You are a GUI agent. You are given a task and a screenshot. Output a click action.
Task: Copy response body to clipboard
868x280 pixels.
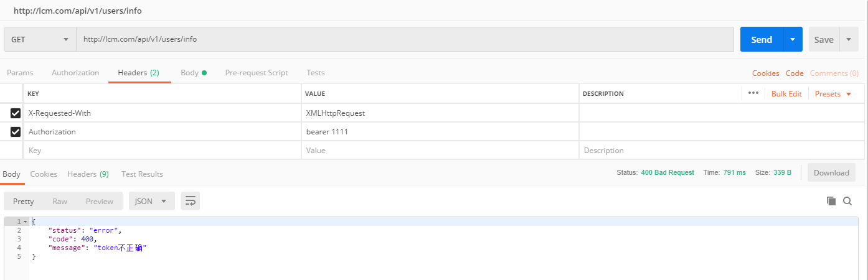(x=831, y=201)
